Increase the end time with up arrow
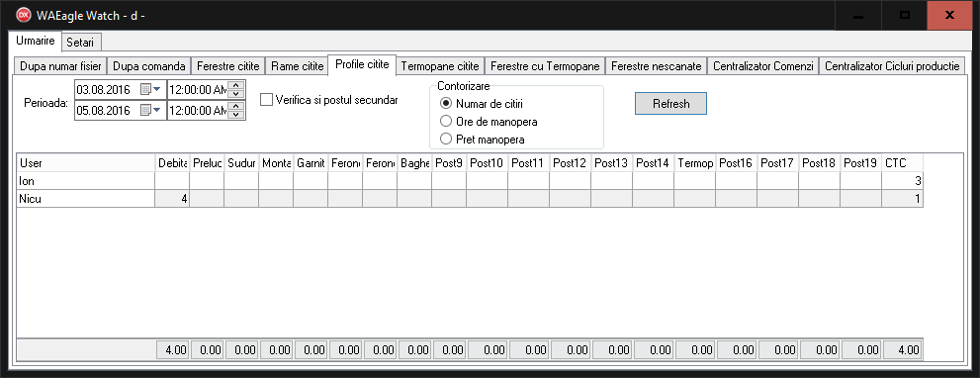 coord(236,107)
